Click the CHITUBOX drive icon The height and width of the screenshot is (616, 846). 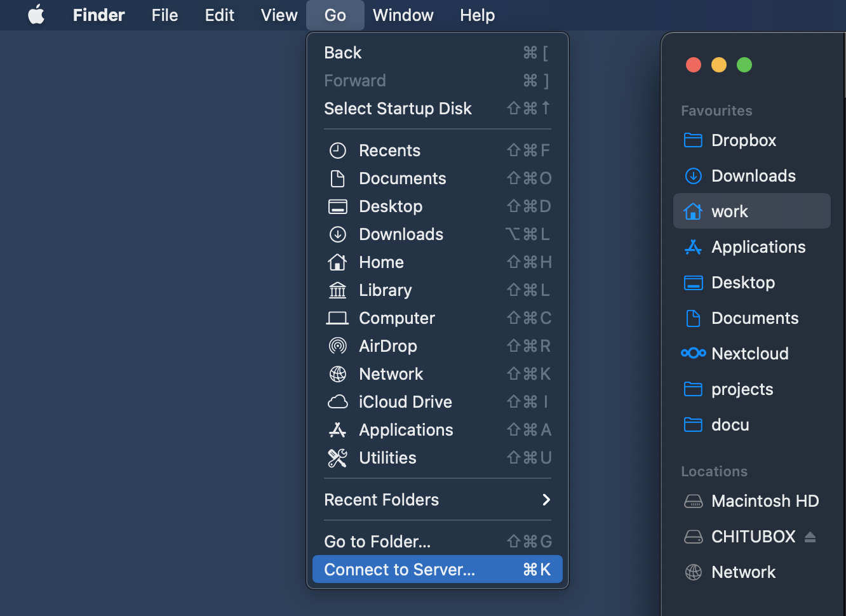[693, 537]
